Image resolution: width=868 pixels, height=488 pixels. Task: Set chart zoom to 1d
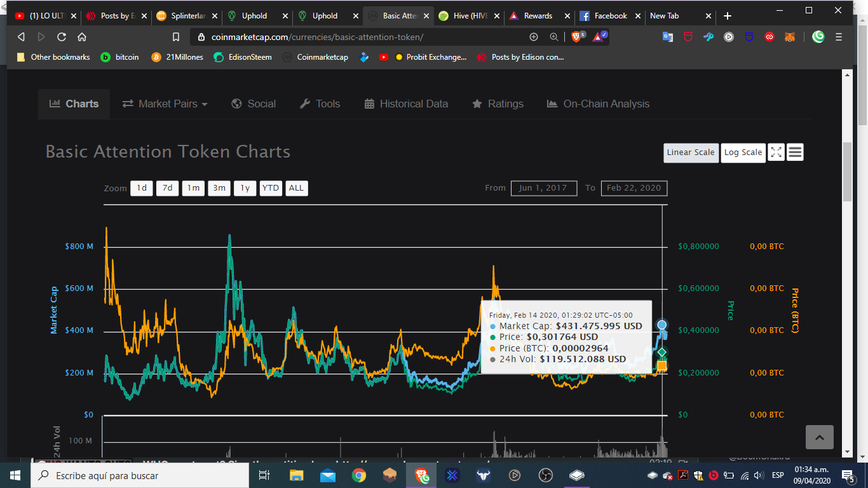(142, 188)
